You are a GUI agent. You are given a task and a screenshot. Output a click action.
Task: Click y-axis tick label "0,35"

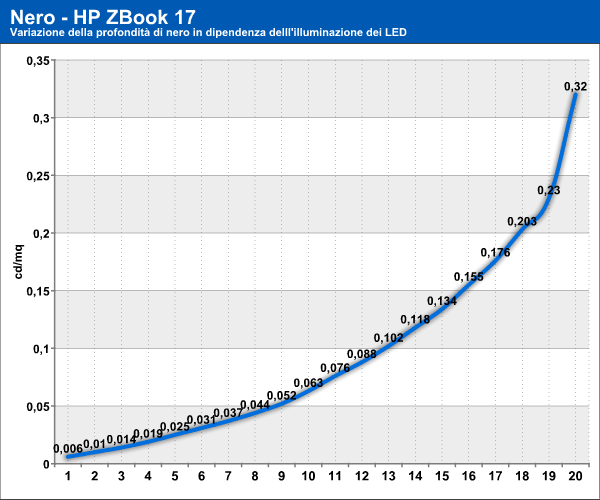tap(38, 60)
